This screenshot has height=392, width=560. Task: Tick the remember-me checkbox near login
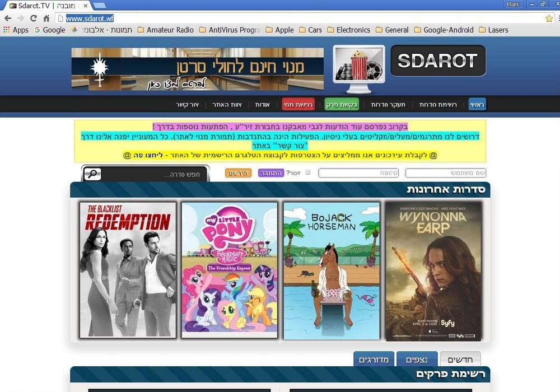[x=308, y=172]
